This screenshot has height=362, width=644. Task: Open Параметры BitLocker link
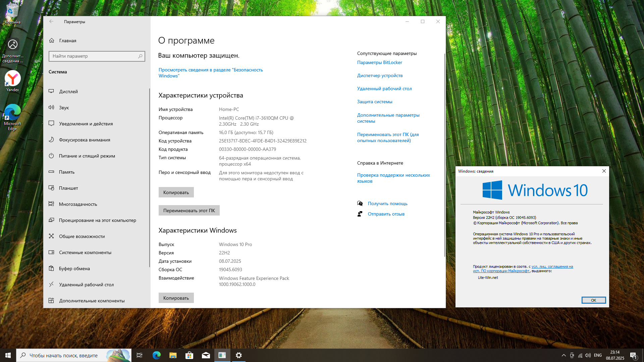(379, 62)
